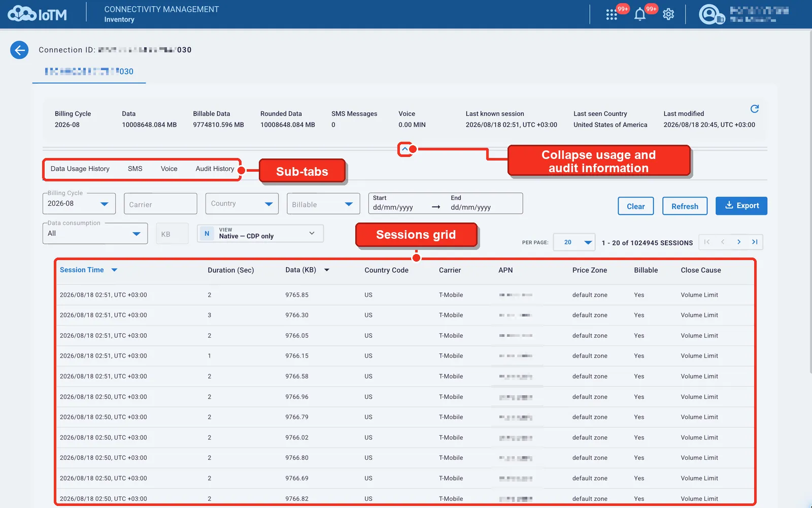The image size is (812, 508).
Task: Open the user profile avatar icon
Action: [711, 14]
